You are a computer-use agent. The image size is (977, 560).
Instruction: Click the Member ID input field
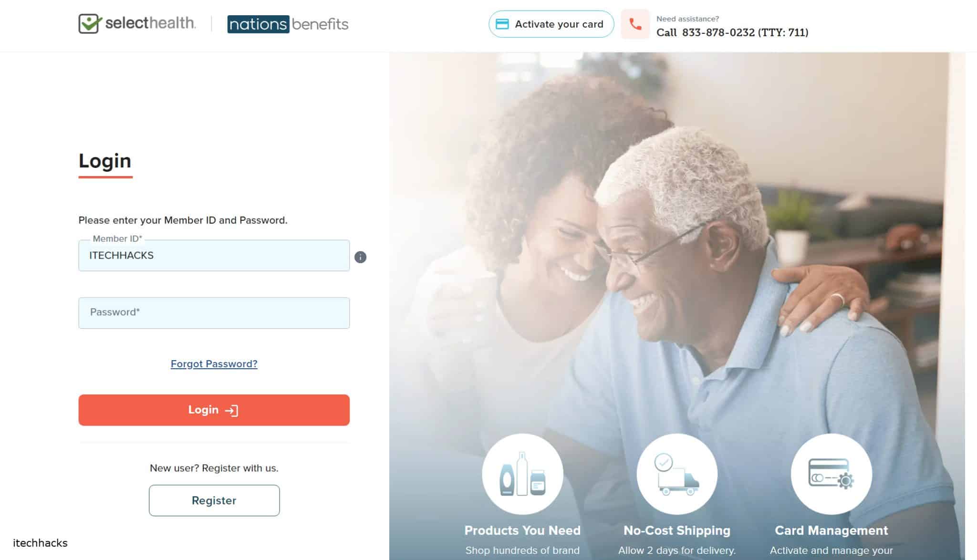pyautogui.click(x=213, y=255)
